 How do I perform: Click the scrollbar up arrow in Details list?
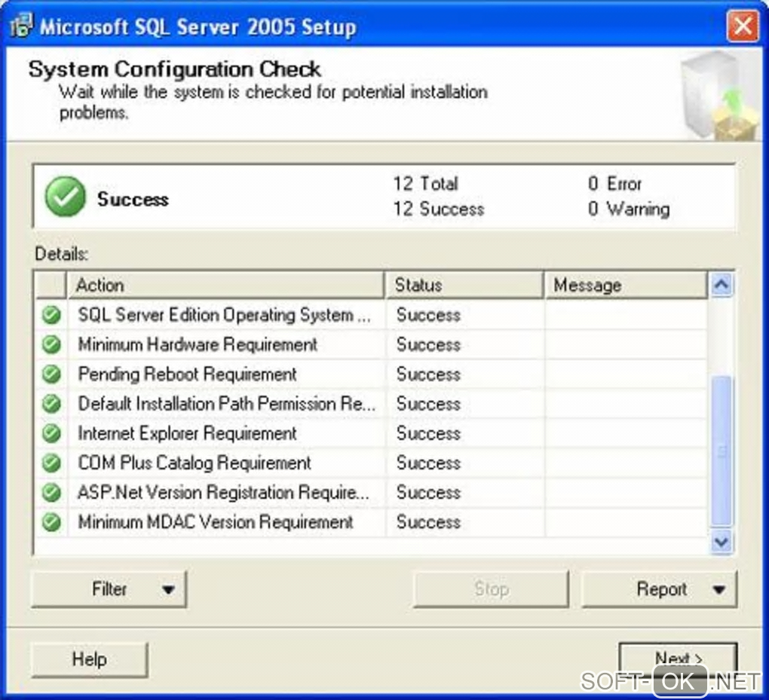click(722, 285)
